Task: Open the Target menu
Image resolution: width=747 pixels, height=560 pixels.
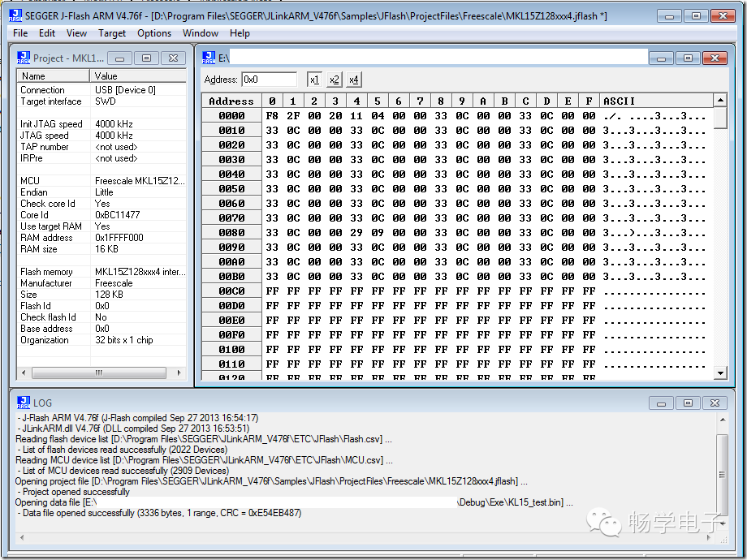Action: (x=112, y=33)
